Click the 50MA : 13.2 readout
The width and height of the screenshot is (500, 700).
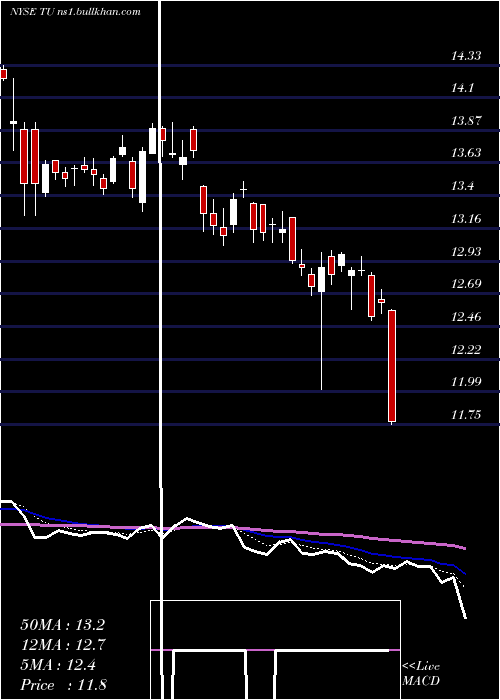click(x=62, y=625)
